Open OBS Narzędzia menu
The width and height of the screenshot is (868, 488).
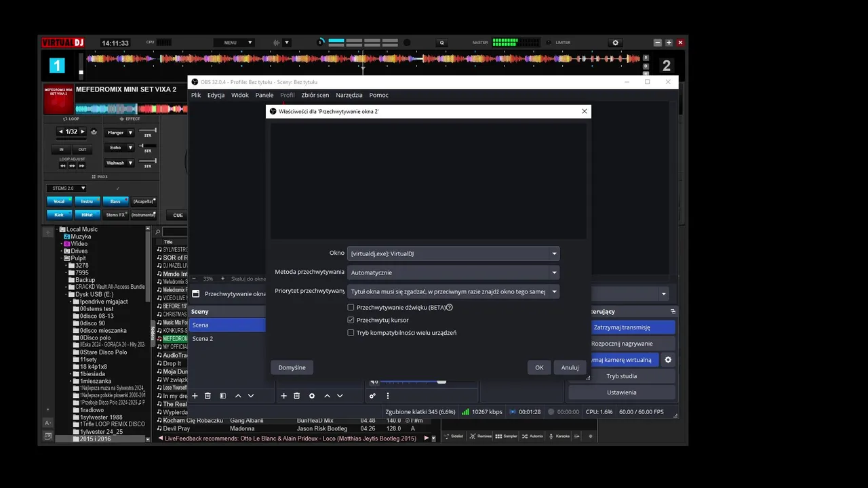[x=349, y=95]
